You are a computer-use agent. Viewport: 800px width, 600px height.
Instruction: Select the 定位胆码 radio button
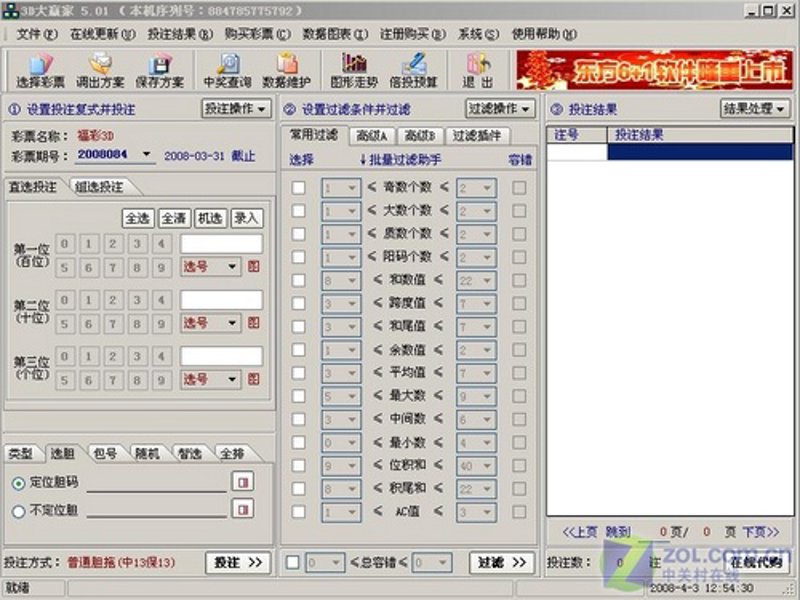(x=18, y=483)
